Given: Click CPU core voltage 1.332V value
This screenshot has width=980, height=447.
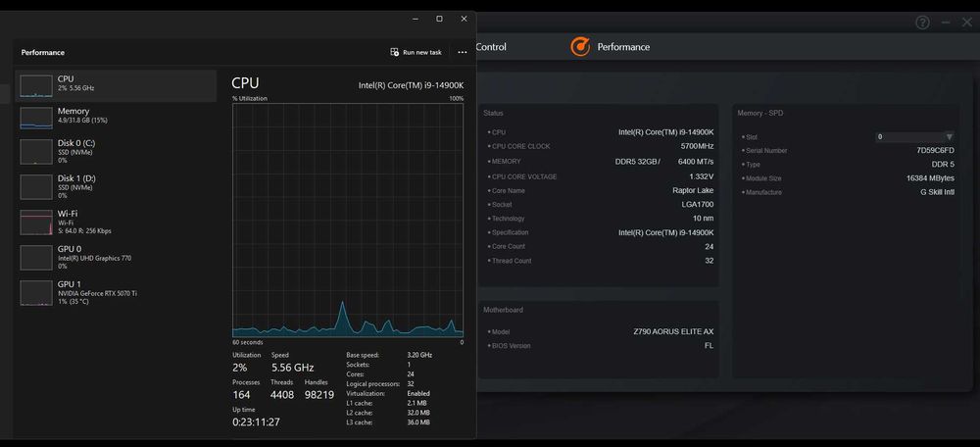Looking at the screenshot, I should pos(702,176).
